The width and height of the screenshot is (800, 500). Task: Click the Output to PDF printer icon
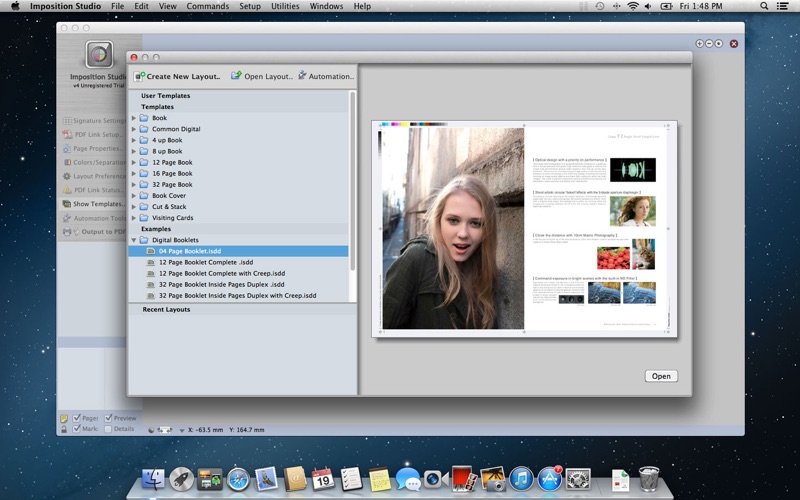(x=67, y=231)
